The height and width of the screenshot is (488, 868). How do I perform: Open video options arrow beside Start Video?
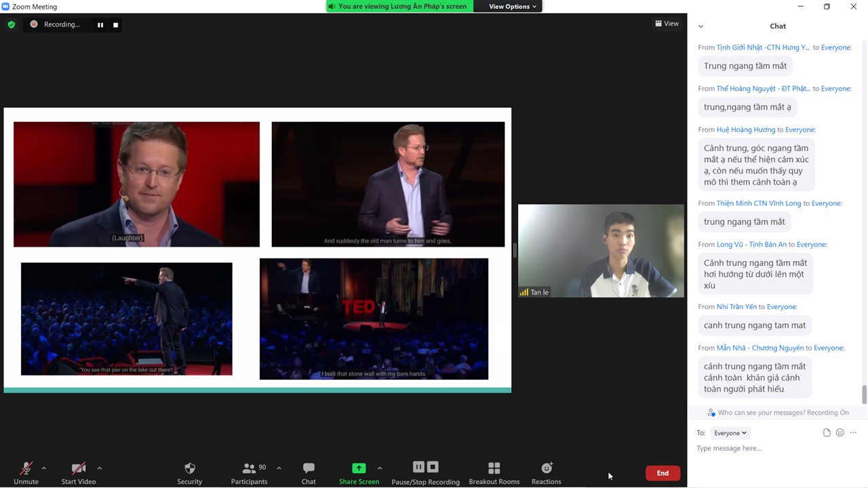click(x=100, y=468)
